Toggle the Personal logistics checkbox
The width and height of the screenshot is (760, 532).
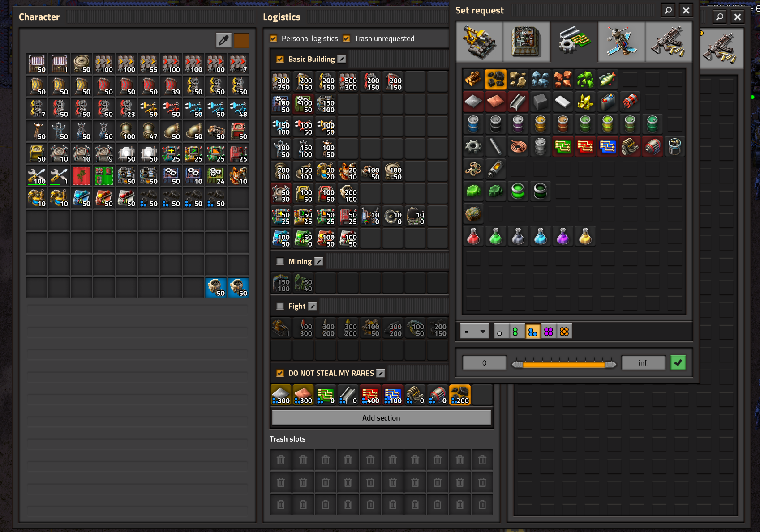(x=273, y=39)
